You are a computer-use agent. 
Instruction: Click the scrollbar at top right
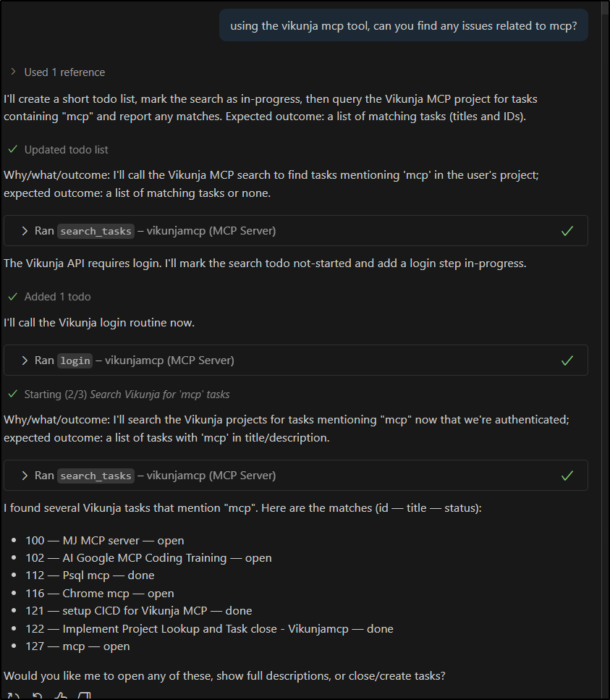[x=603, y=9]
